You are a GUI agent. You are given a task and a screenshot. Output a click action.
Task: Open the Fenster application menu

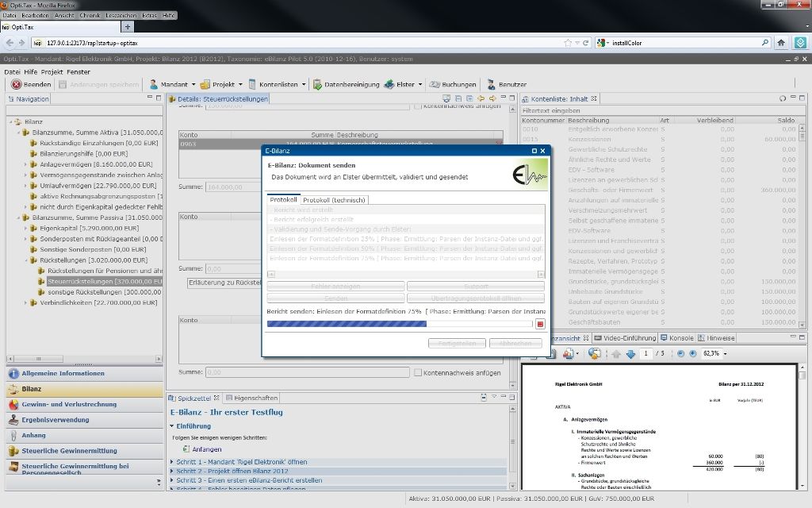[x=79, y=72]
